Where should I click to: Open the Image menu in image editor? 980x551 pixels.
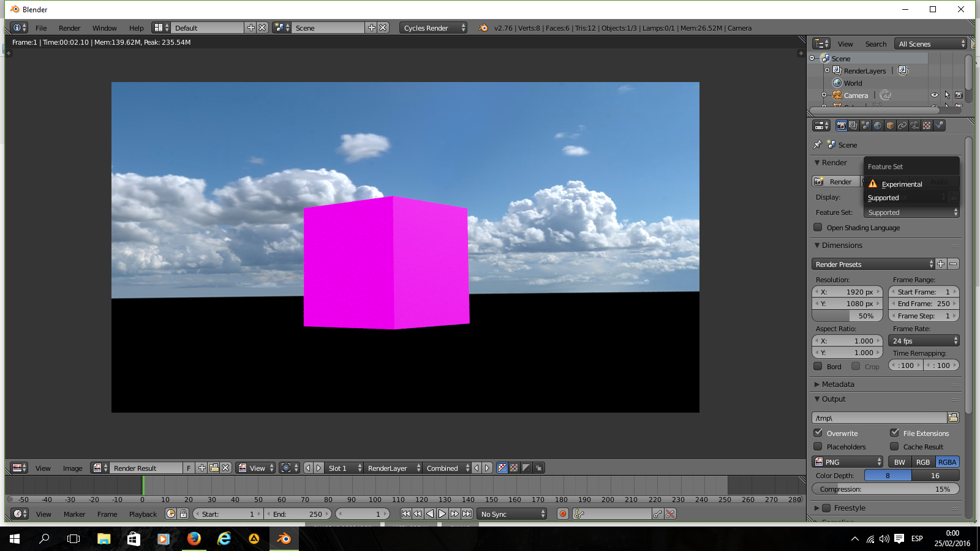[x=72, y=468]
